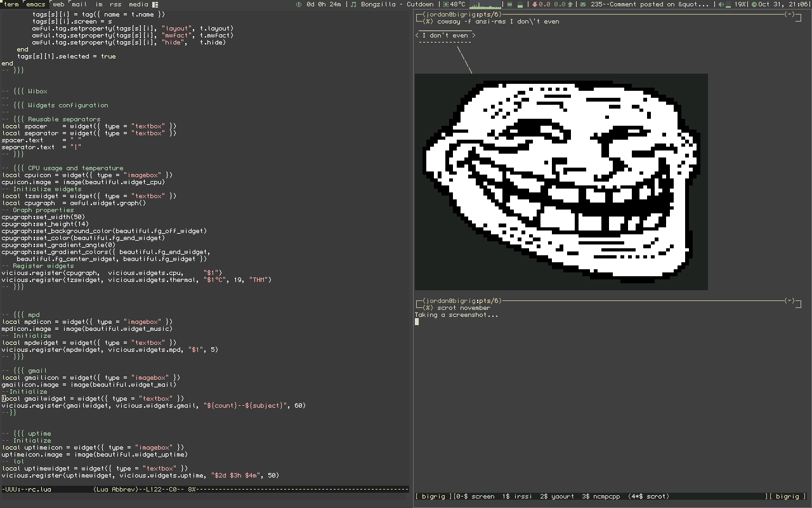
Task: Click the L122 line number in modeline
Action: [x=155, y=490]
